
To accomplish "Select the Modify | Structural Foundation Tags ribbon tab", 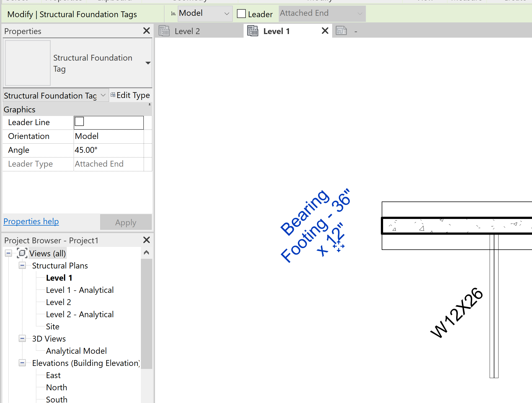I will point(72,14).
